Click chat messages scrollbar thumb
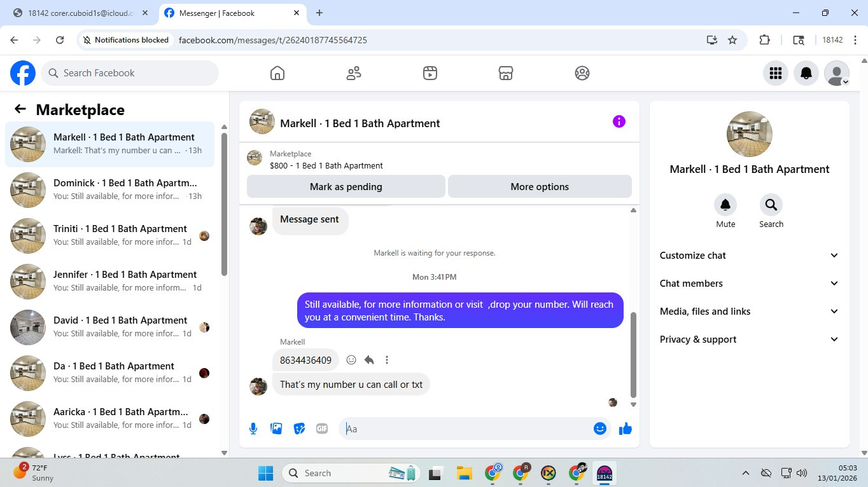 (x=633, y=354)
